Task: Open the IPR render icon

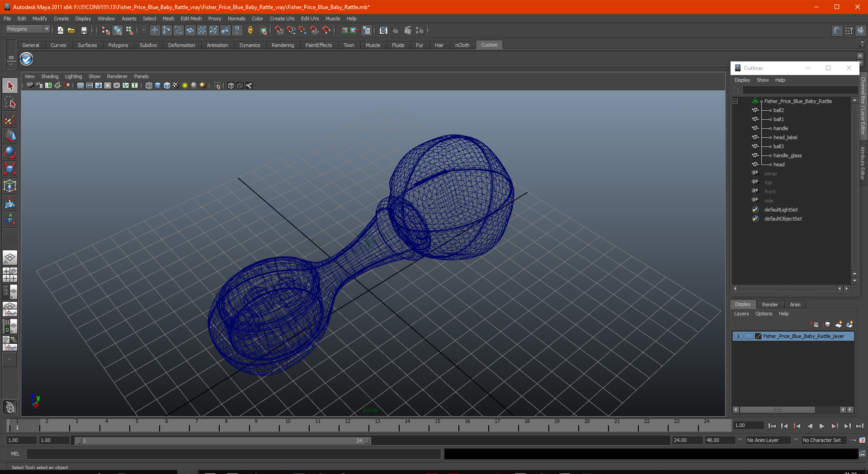Action: pyautogui.click(x=408, y=30)
